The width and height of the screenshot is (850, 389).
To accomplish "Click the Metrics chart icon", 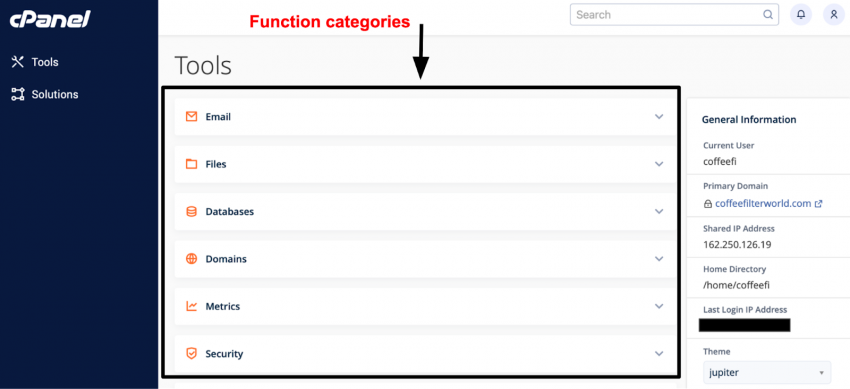I will click(191, 306).
